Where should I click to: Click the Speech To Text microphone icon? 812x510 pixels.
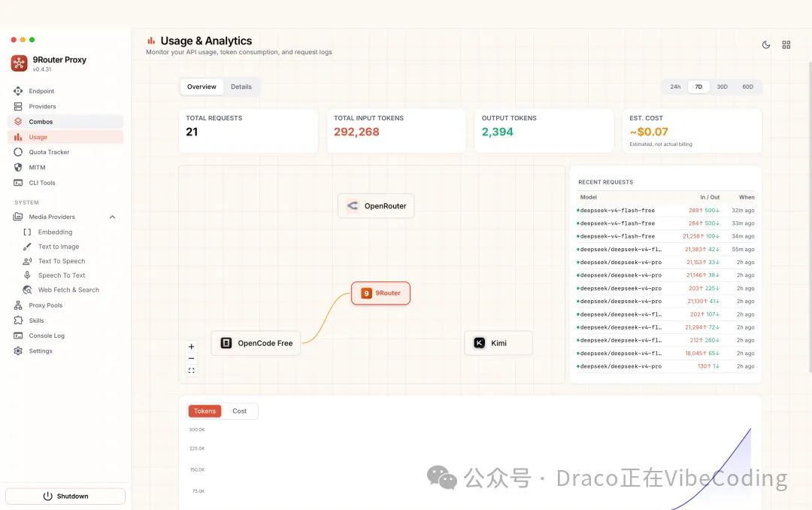click(28, 275)
